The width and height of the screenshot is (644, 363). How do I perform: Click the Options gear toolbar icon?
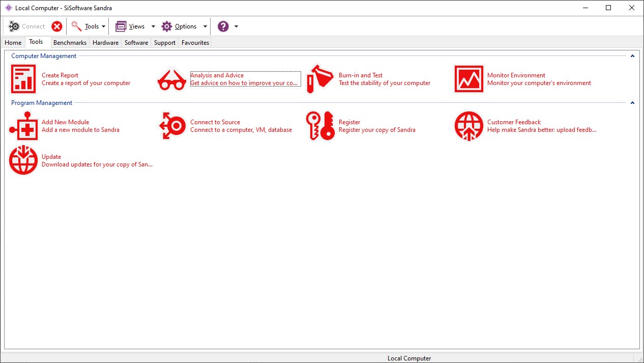(x=167, y=26)
